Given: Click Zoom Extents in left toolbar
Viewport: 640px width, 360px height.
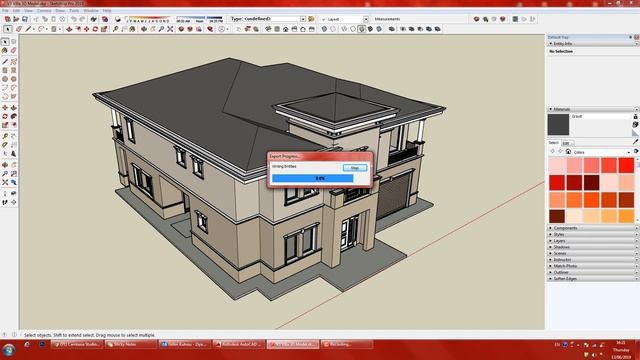Looking at the screenshot, I should point(5,182).
